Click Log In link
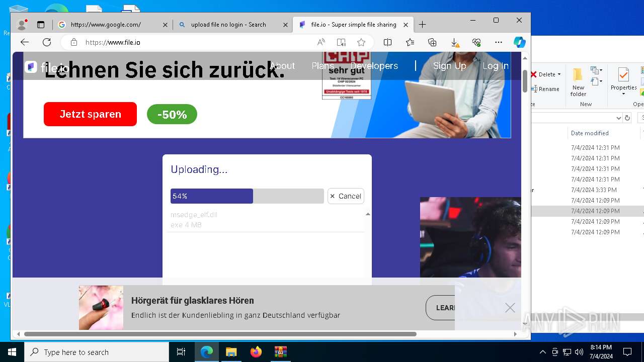The height and width of the screenshot is (362, 644). (496, 66)
